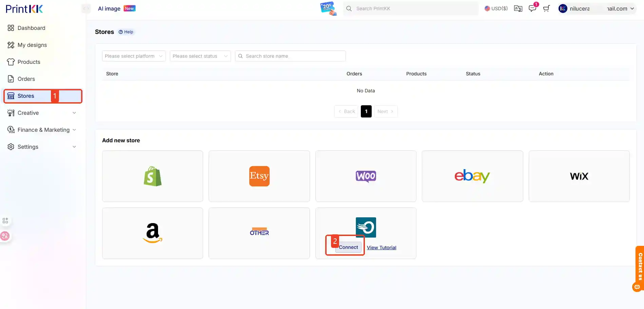Click the pink floating assistant icon
The width and height of the screenshot is (644, 309).
5,236
